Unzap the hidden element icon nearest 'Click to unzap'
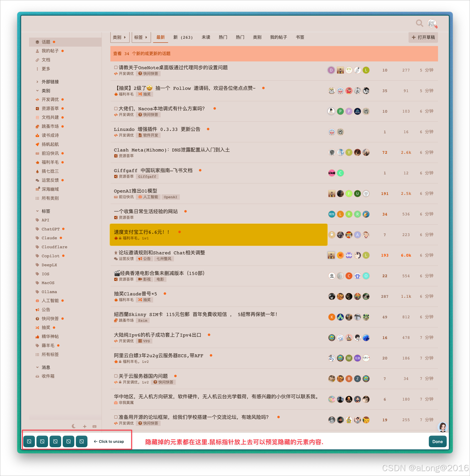470x476 pixels. tap(82, 441)
